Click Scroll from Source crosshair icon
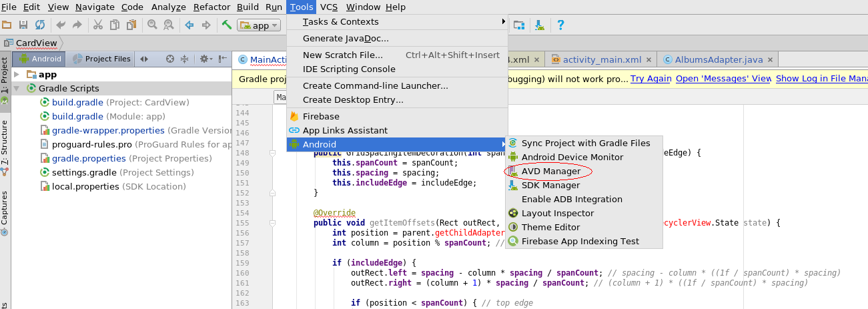This screenshot has height=309, width=868. [x=170, y=59]
